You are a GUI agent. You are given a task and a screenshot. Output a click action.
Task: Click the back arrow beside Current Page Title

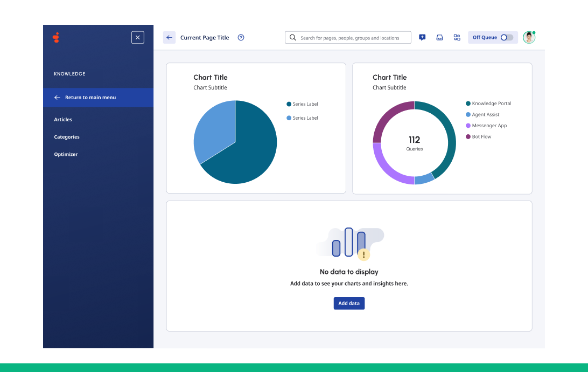coord(169,38)
